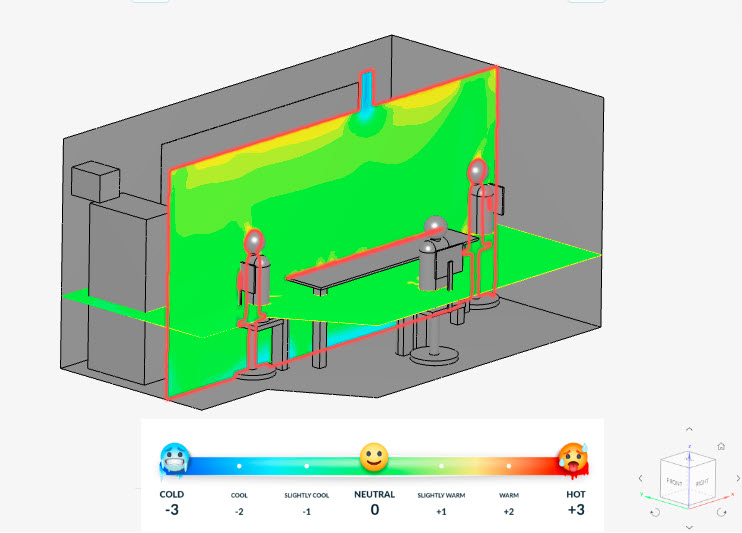Click the Cool -2 point on scale
The width and height of the screenshot is (742, 533).
pos(239,466)
